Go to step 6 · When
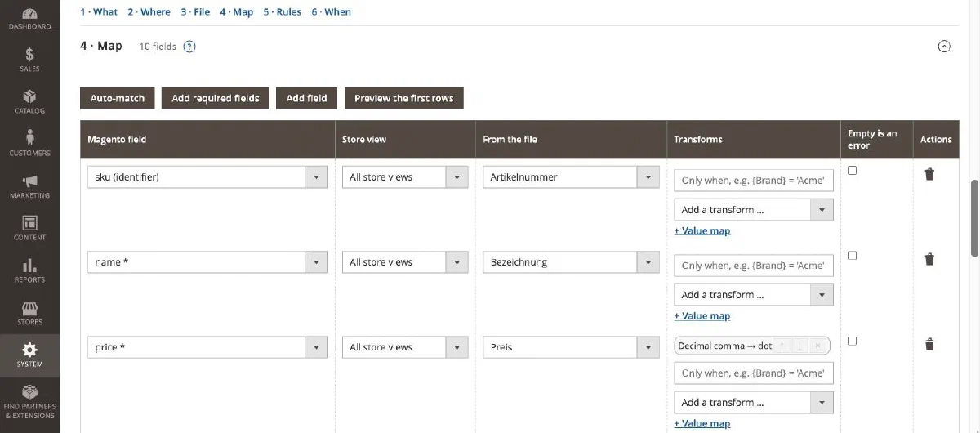This screenshot has height=433, width=980. pos(331,12)
